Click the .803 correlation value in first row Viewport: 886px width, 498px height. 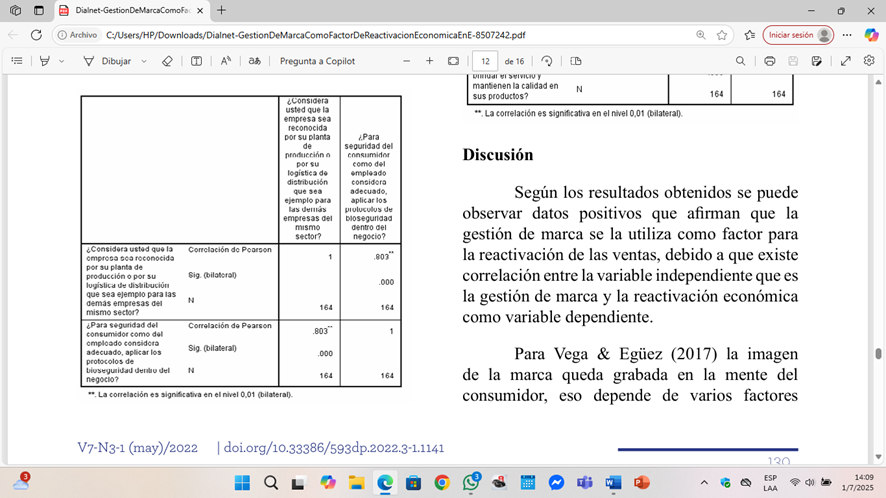tap(383, 256)
